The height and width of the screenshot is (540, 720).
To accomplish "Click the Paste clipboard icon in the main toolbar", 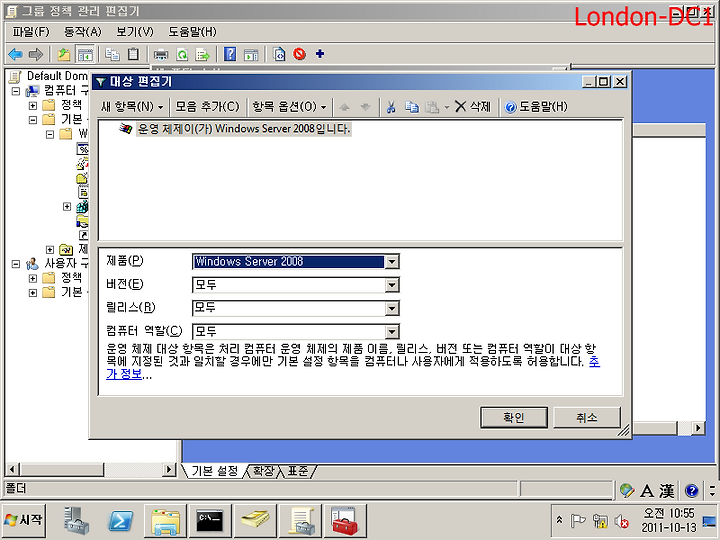I will 133,55.
